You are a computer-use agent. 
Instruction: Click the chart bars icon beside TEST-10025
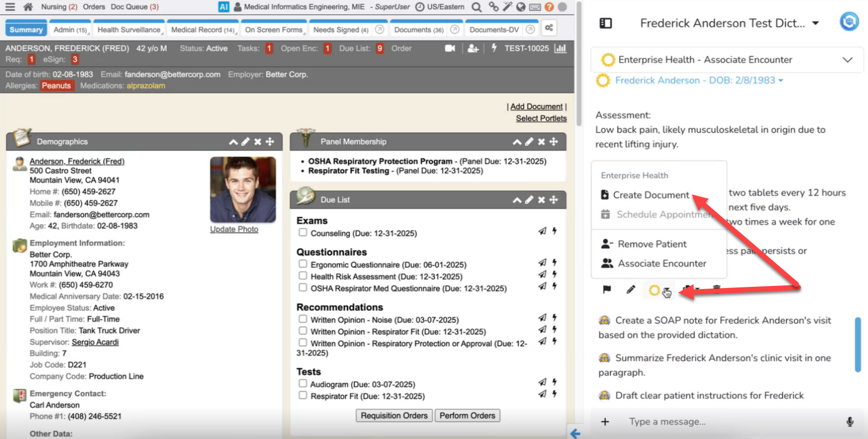click(560, 48)
